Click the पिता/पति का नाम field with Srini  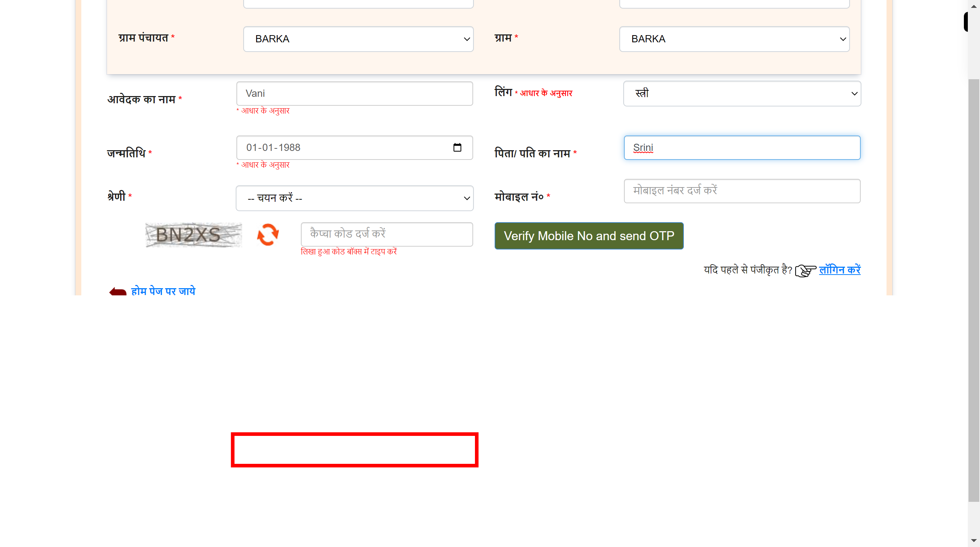(742, 148)
